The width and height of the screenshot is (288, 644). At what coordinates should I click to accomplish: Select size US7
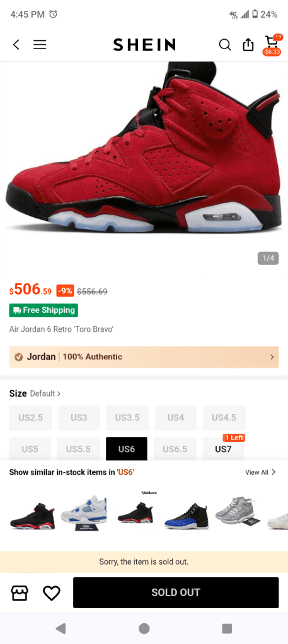pyautogui.click(x=224, y=449)
